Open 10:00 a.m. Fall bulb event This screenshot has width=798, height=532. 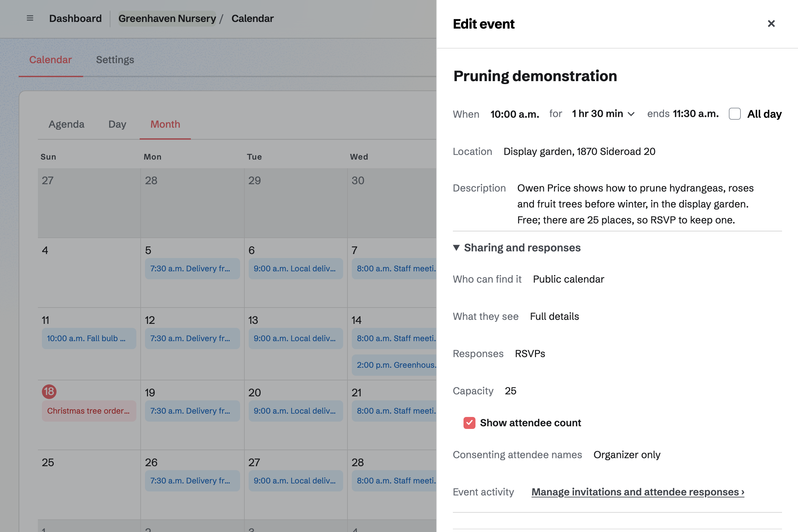point(89,338)
